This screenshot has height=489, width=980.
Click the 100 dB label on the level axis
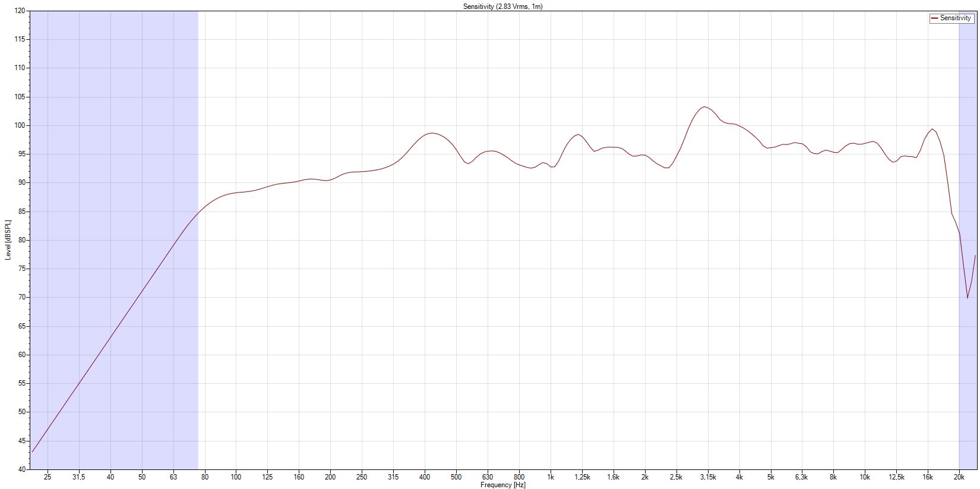click(x=20, y=125)
